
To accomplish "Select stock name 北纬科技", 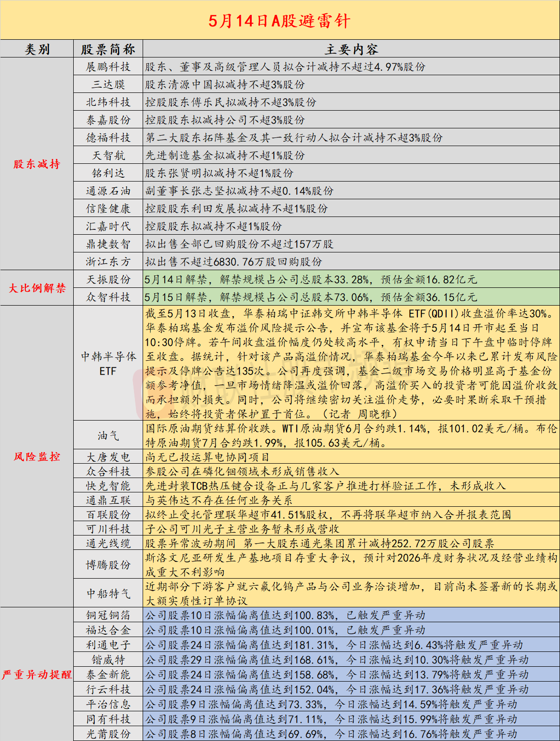I will point(108,102).
